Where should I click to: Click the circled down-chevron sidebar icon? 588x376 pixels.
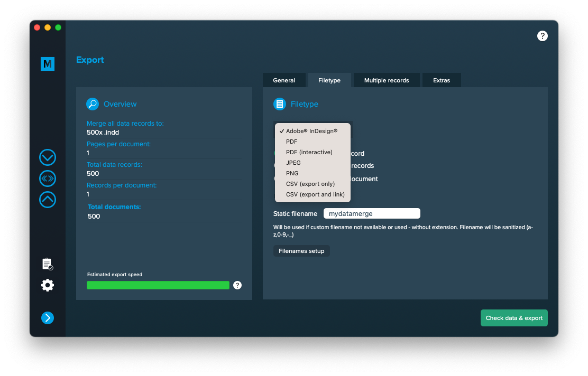click(48, 157)
